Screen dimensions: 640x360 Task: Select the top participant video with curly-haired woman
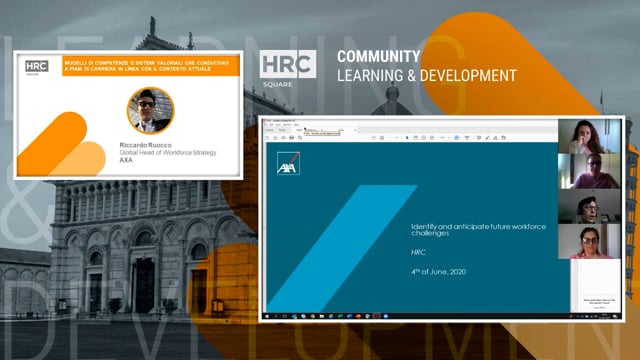[589, 136]
